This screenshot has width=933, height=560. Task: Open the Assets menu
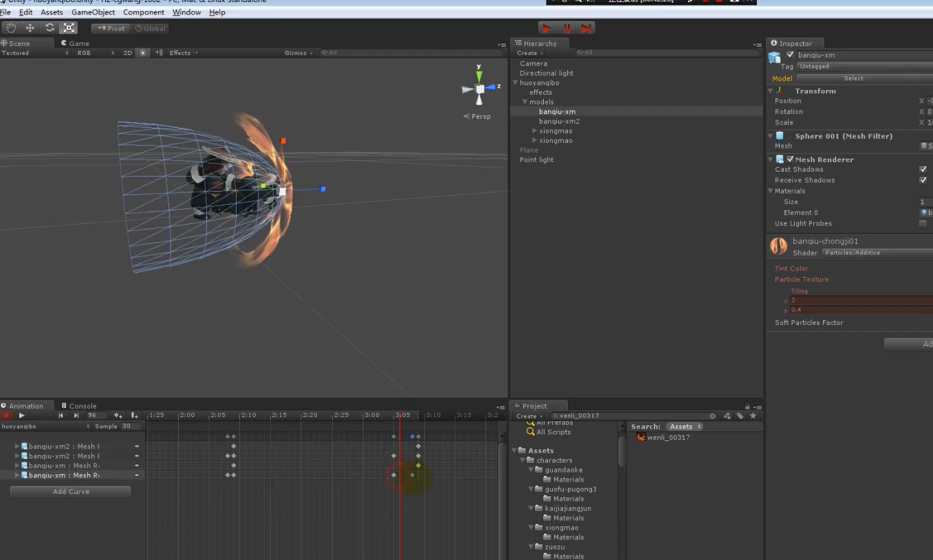coord(52,12)
